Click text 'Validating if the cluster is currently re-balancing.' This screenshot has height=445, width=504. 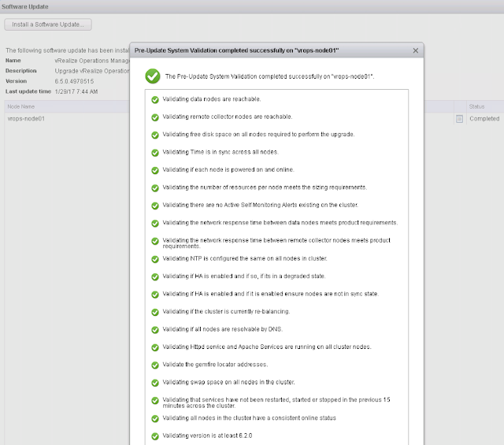pos(226,312)
